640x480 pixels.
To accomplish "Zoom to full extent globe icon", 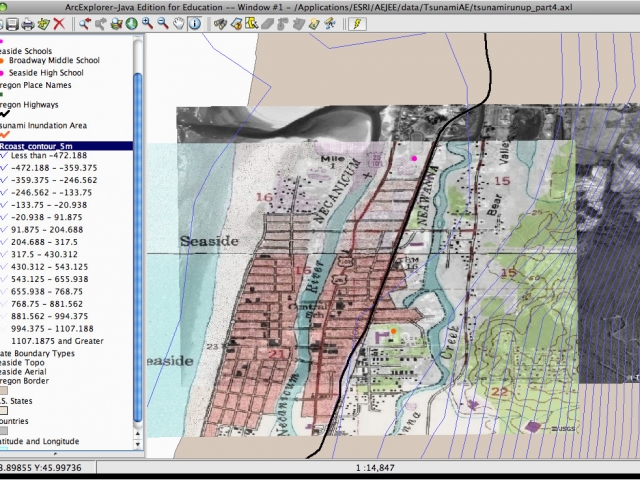I will point(131,24).
